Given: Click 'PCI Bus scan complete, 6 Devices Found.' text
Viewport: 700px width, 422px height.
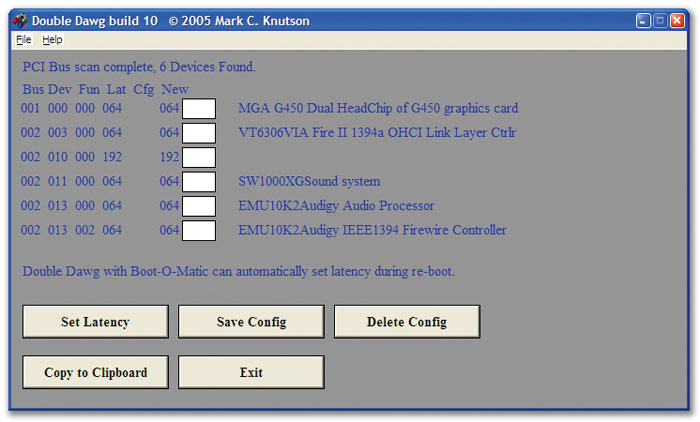Looking at the screenshot, I should [x=139, y=67].
